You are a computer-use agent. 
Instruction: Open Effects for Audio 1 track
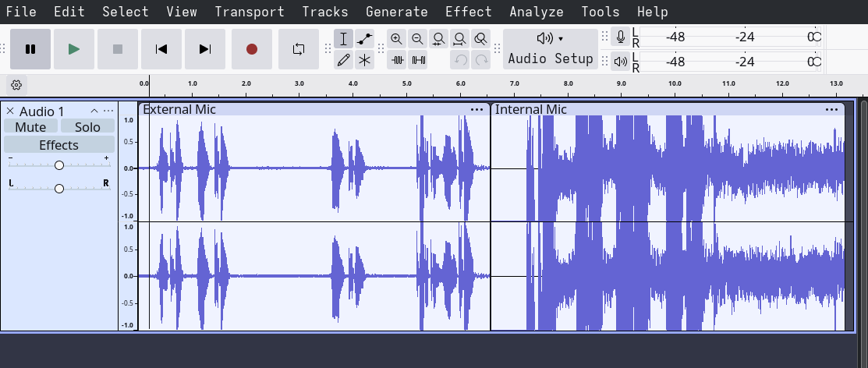58,145
